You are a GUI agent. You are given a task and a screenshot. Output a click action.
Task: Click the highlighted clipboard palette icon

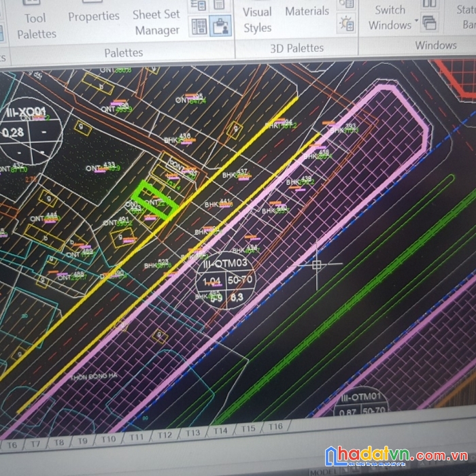pos(221,26)
